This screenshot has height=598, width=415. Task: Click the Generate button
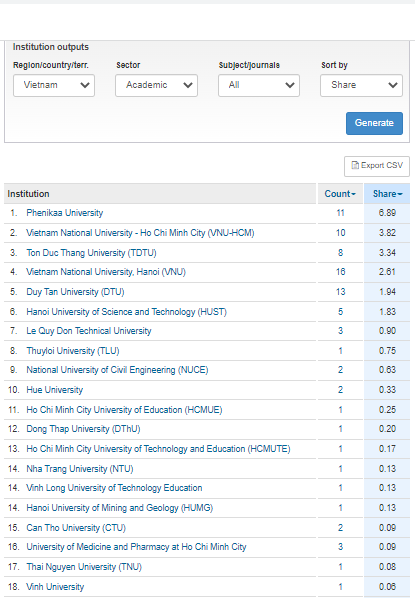click(374, 123)
